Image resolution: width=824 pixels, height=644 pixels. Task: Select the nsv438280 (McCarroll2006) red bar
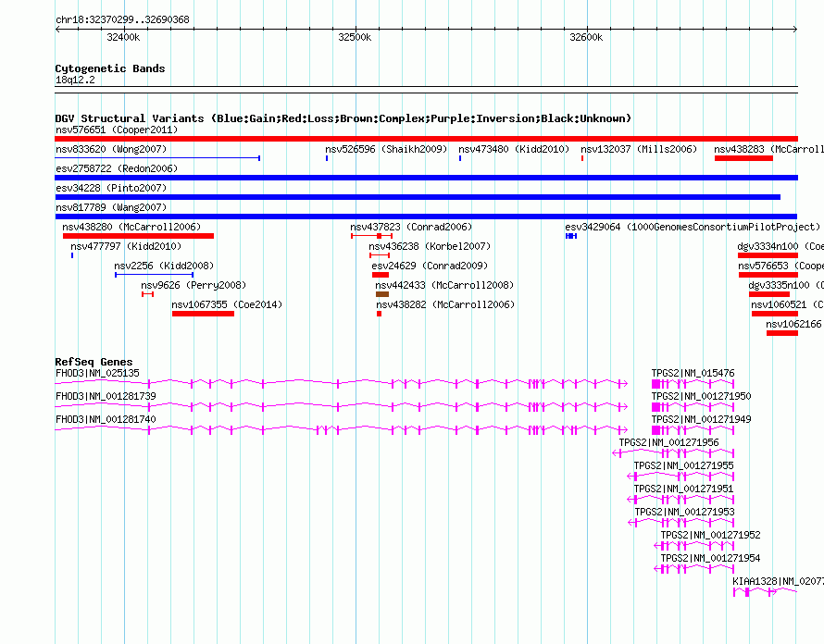point(138,236)
